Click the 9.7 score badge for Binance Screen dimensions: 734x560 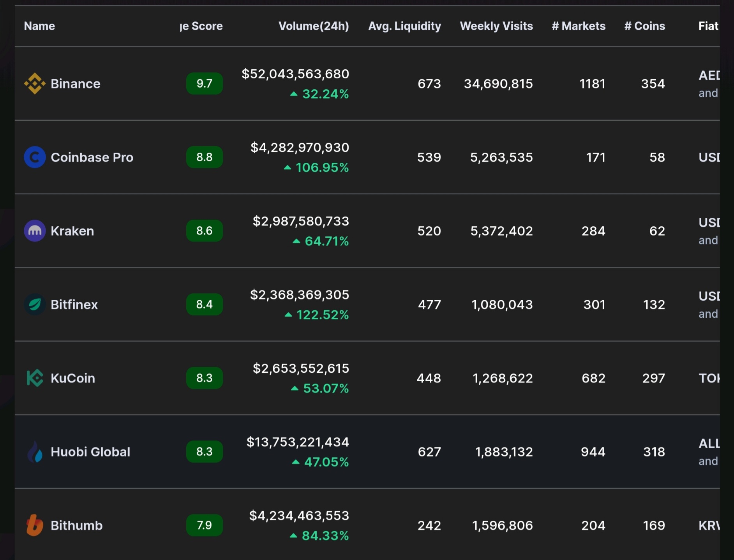[x=205, y=83]
